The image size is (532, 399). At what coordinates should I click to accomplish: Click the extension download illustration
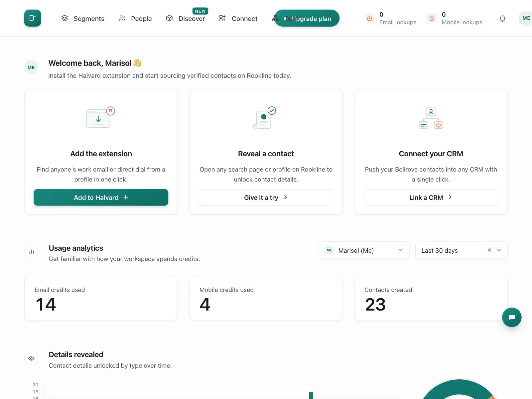pyautogui.click(x=101, y=117)
